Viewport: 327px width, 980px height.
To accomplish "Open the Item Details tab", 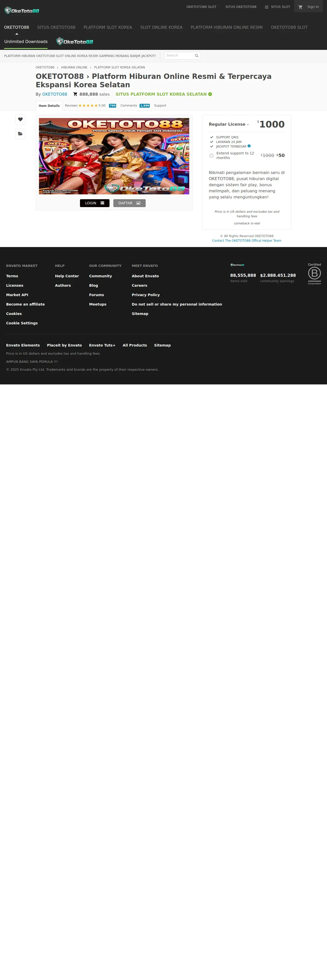I will coord(49,106).
